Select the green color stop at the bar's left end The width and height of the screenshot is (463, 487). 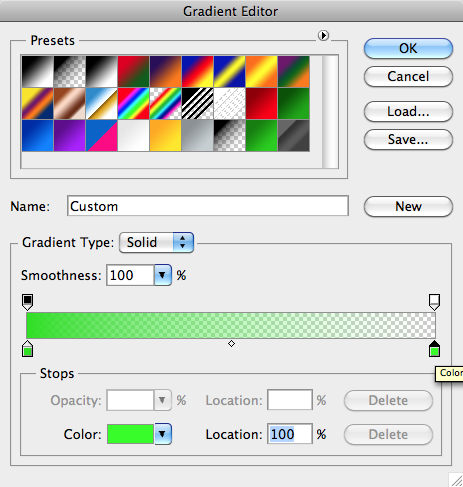27,349
